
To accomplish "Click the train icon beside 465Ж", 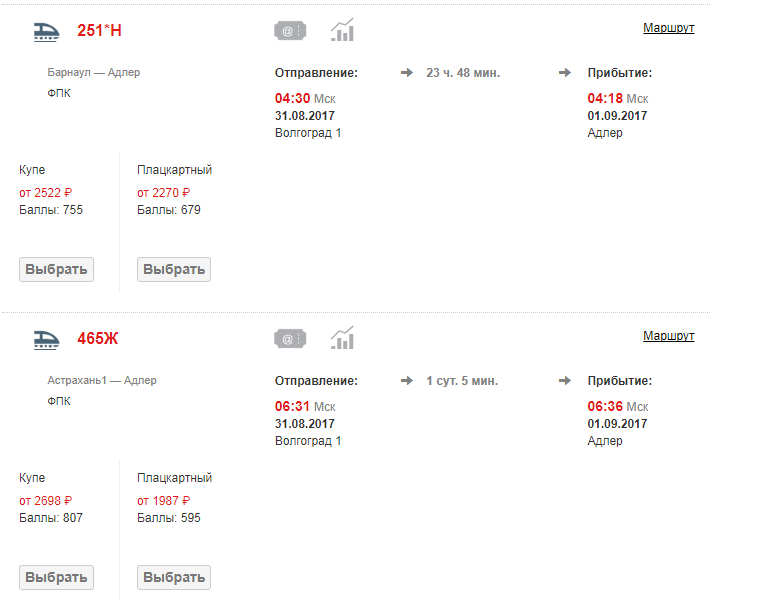I will [47, 338].
